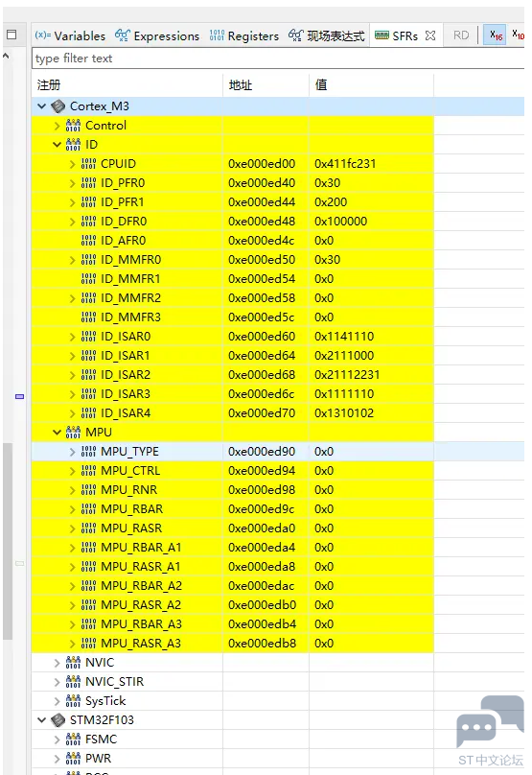Click the ID_PFR1 register icon
Image resolution: width=532 pixels, height=775 pixels.
(x=88, y=202)
